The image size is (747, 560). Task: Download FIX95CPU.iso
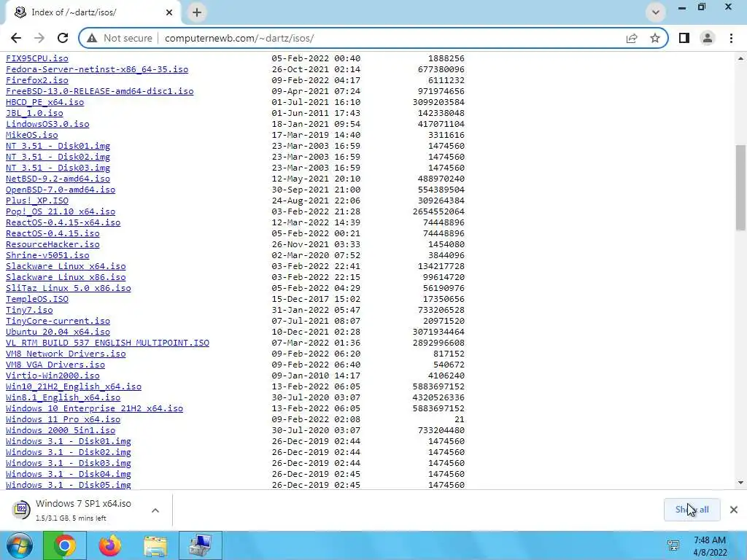point(37,58)
